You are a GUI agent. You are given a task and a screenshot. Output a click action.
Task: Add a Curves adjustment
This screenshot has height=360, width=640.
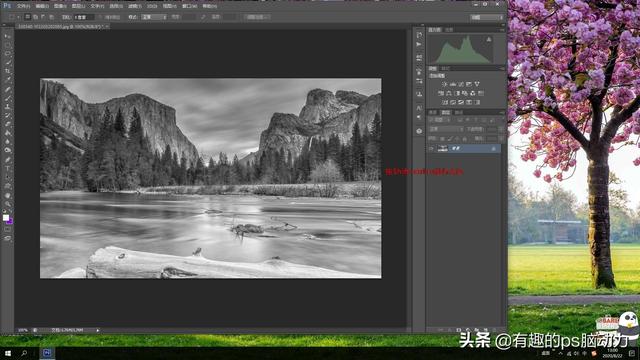click(x=460, y=84)
